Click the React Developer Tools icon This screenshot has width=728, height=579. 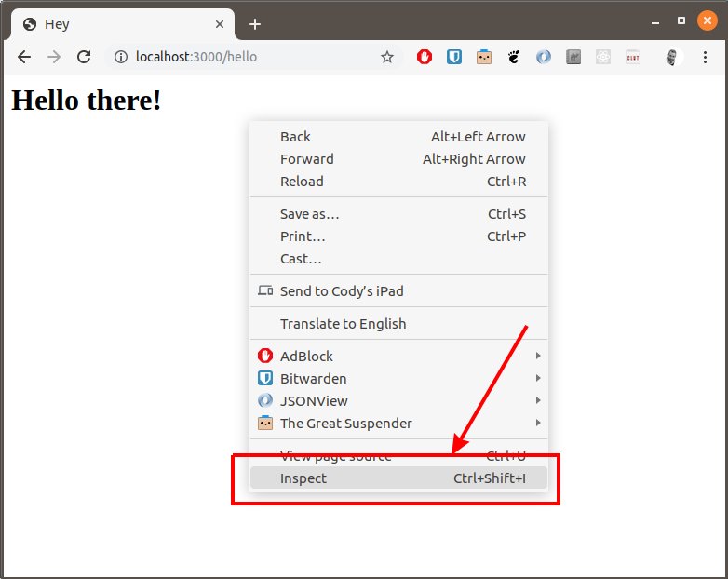tap(603, 57)
